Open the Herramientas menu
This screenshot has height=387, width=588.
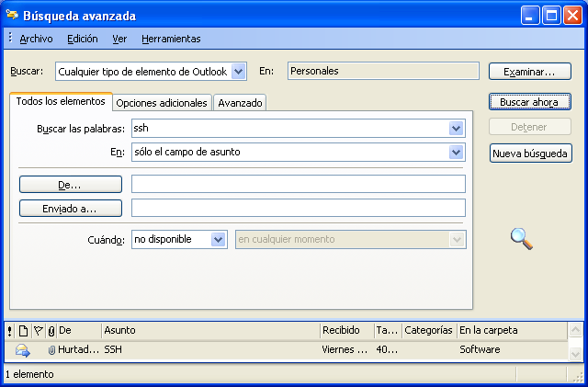(171, 39)
